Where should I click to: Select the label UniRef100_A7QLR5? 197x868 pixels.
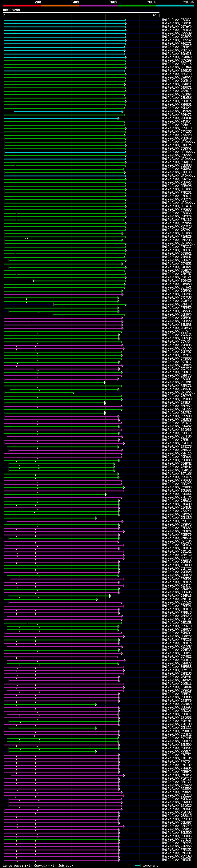click(x=177, y=145)
